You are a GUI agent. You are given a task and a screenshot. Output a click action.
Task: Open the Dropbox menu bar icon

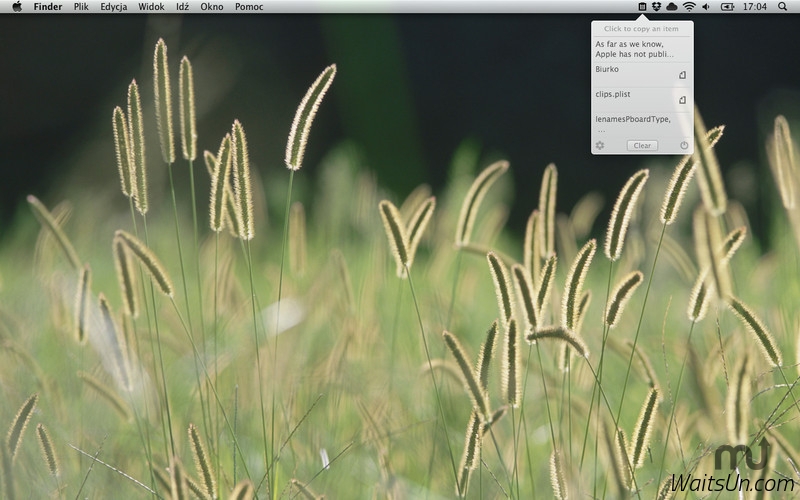(657, 7)
